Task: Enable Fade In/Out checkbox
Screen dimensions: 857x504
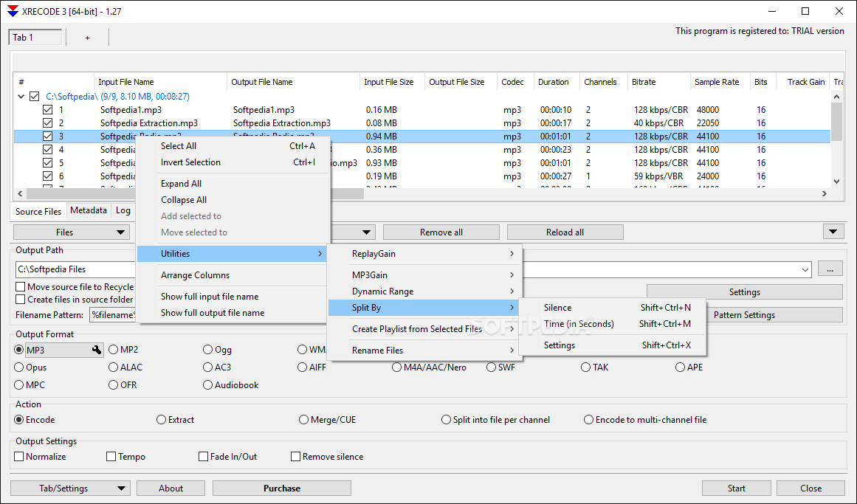Action: click(203, 457)
